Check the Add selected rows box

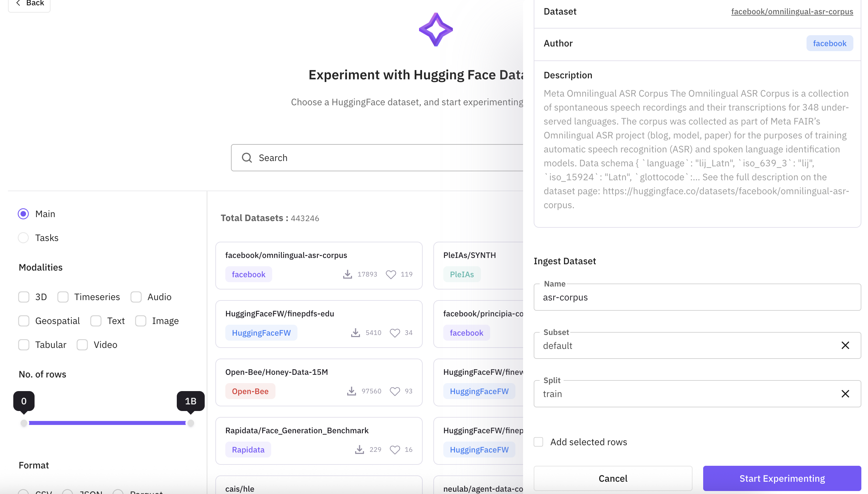click(538, 442)
